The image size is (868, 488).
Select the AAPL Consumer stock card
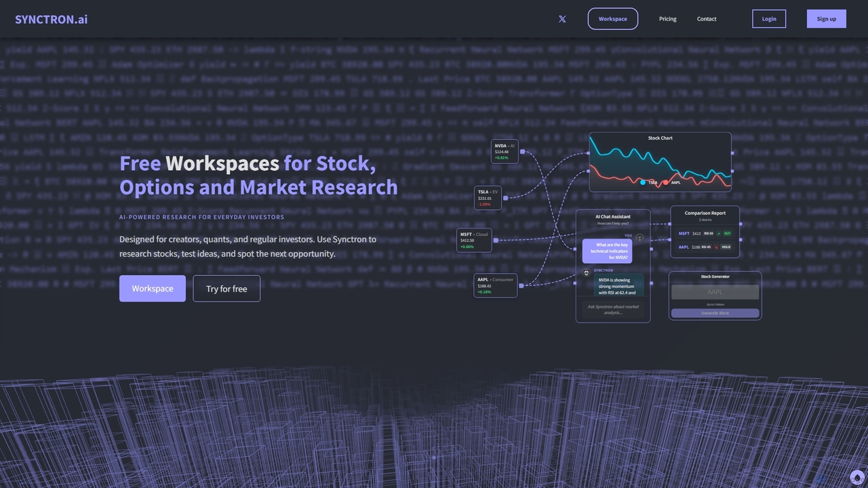495,285
